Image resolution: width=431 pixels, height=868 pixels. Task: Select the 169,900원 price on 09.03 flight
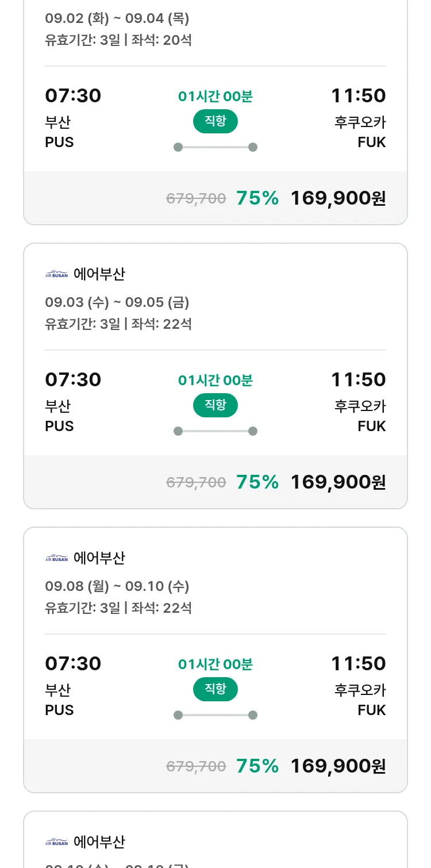click(x=338, y=482)
